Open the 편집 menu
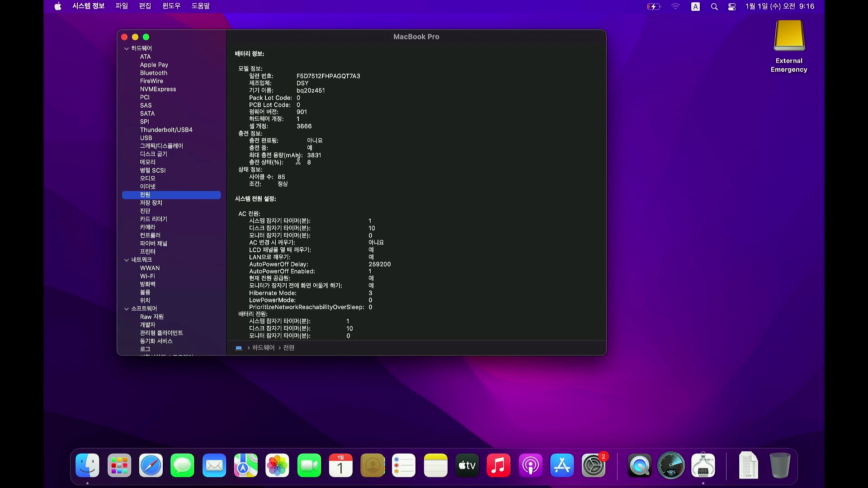 (x=145, y=6)
